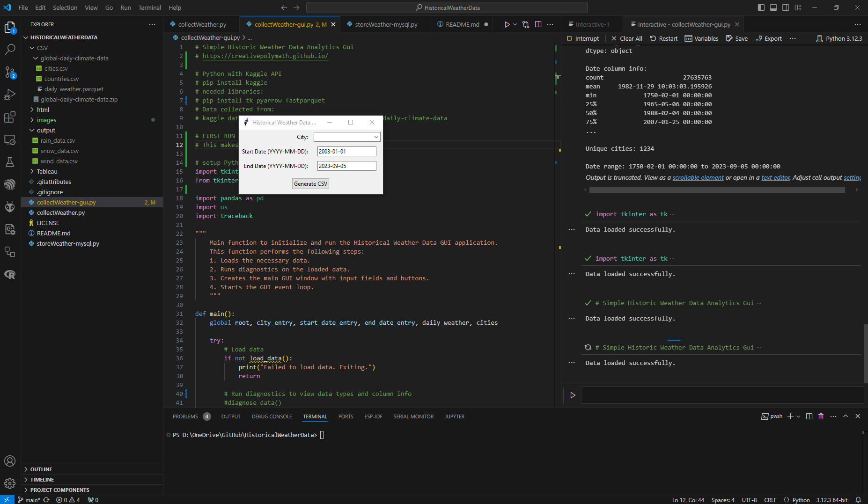Switch to the DEBUG CONSOLE tab
The image size is (868, 504).
tap(272, 416)
